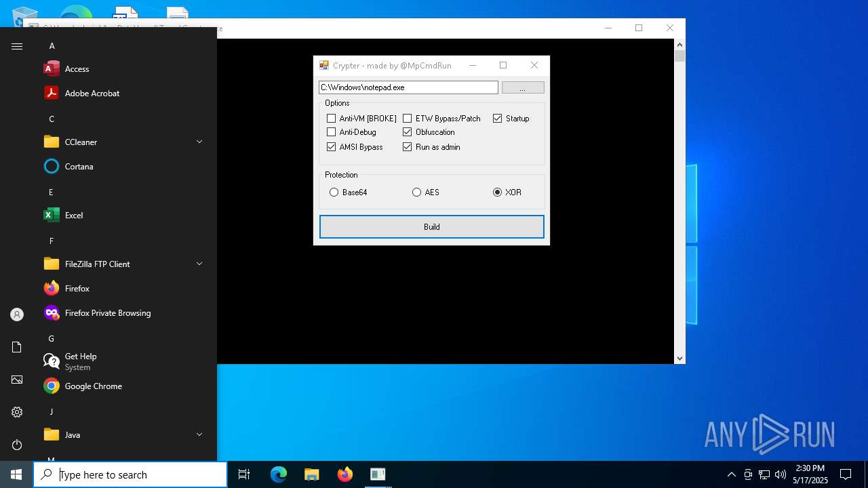The image size is (868, 488).
Task: Enable the Anti-VM [BROKE] checkbox
Action: [x=331, y=119]
